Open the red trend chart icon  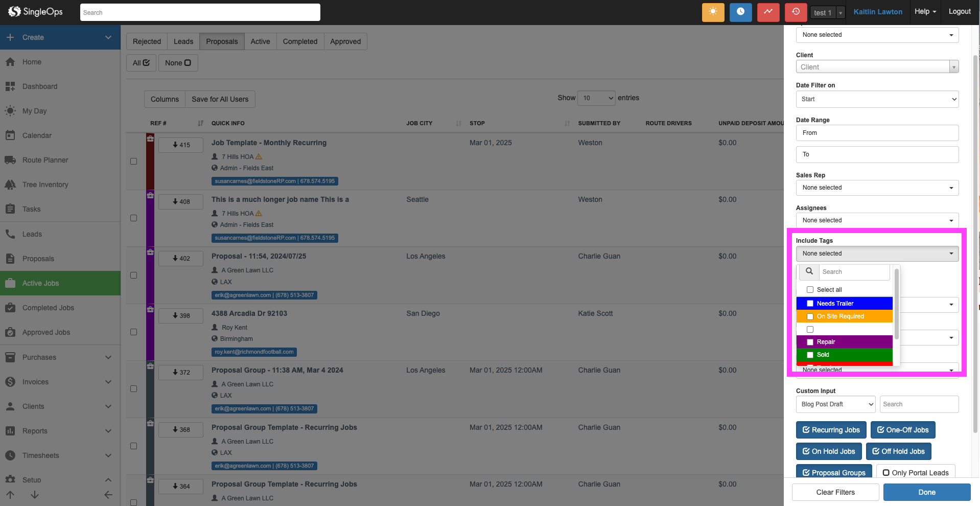768,12
